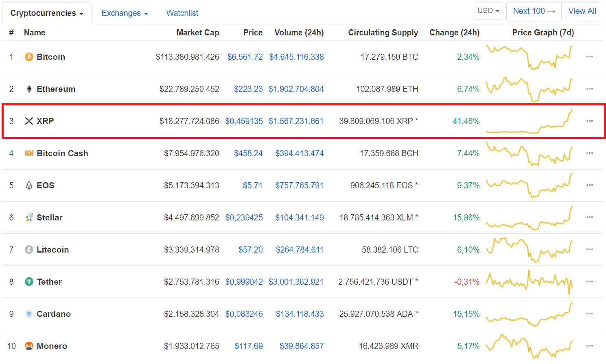Open the XRP name link
Image resolution: width=606 pixels, height=364 pixels.
point(45,121)
